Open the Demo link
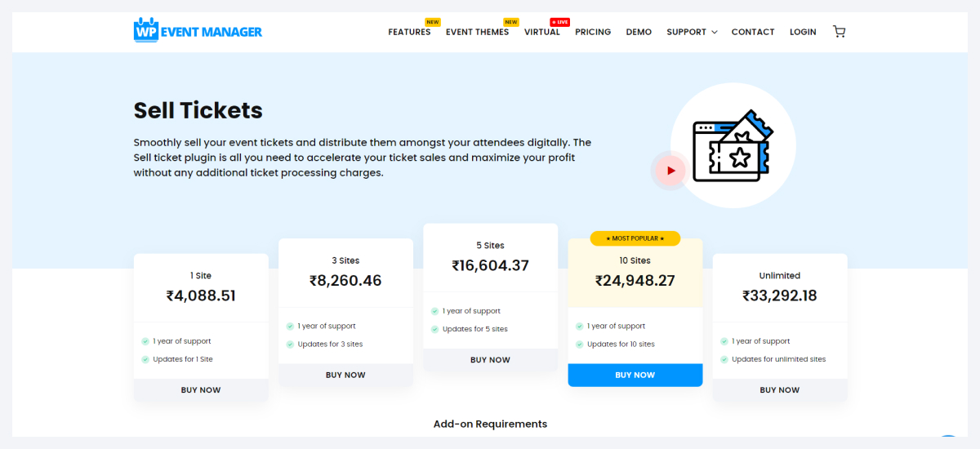The height and width of the screenshot is (449, 980). click(639, 32)
